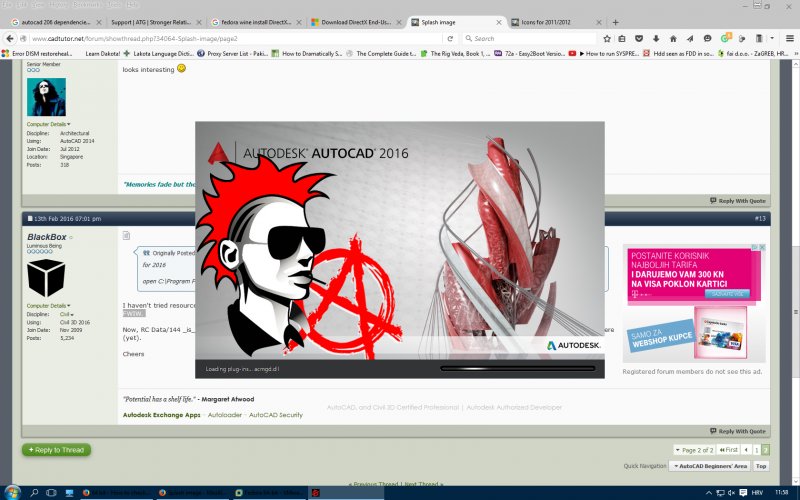Open How to run SYSPRE bookmark
Image resolution: width=800 pixels, height=500 pixels.
click(x=604, y=53)
